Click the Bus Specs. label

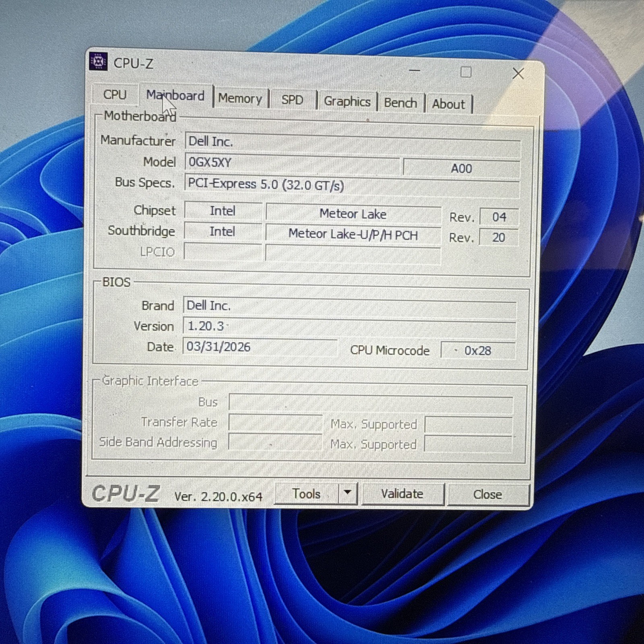(145, 183)
